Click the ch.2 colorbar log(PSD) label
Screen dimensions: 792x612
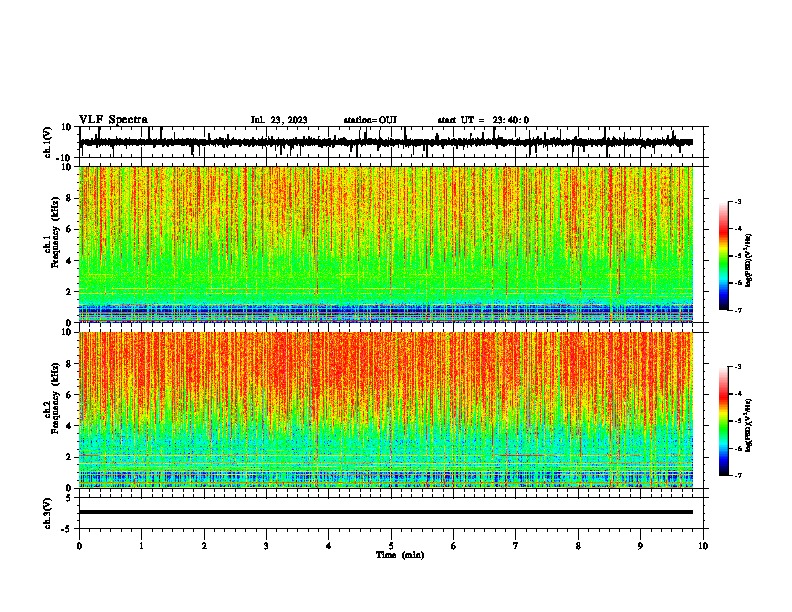[x=748, y=425]
